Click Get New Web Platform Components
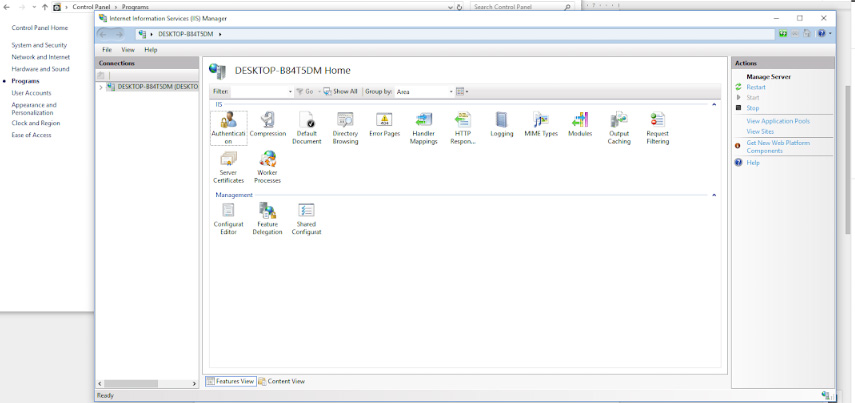 778,147
